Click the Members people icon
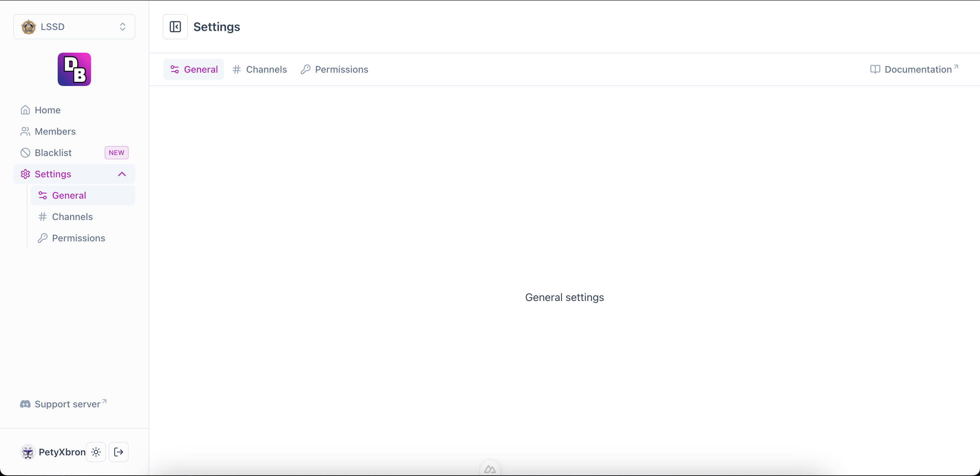The height and width of the screenshot is (476, 980). [x=25, y=131]
